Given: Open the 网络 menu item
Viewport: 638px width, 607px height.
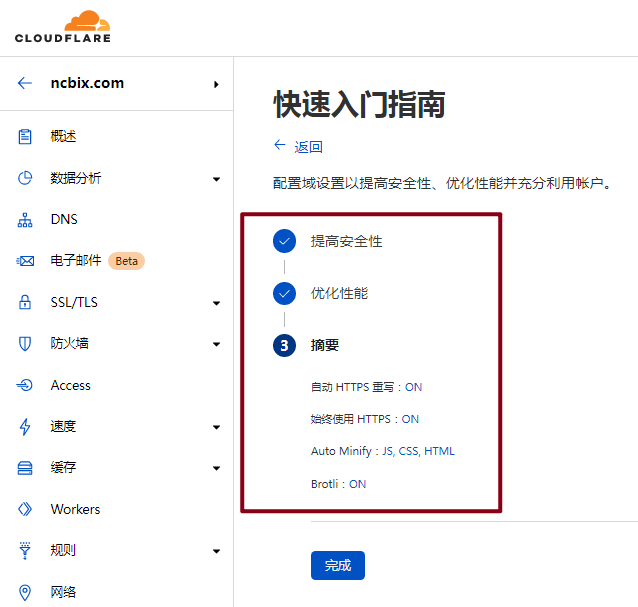Looking at the screenshot, I should coord(63,592).
